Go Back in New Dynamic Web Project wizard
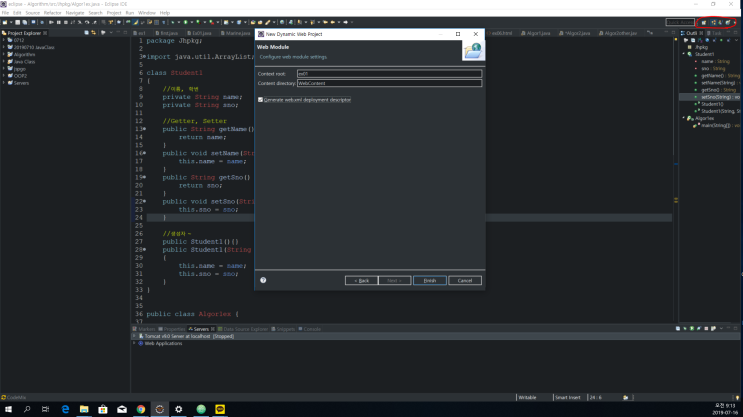743x417 pixels. (361, 281)
